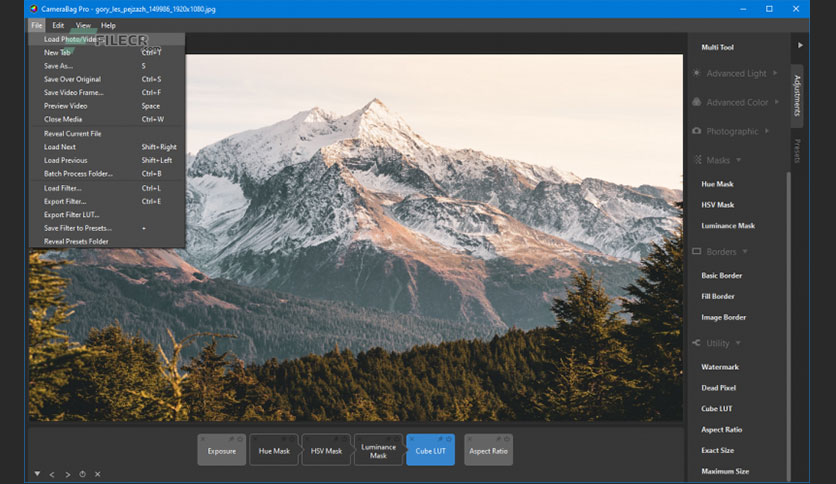836x484 pixels.
Task: Add Luminance Mask from the sidebar
Action: coord(728,226)
